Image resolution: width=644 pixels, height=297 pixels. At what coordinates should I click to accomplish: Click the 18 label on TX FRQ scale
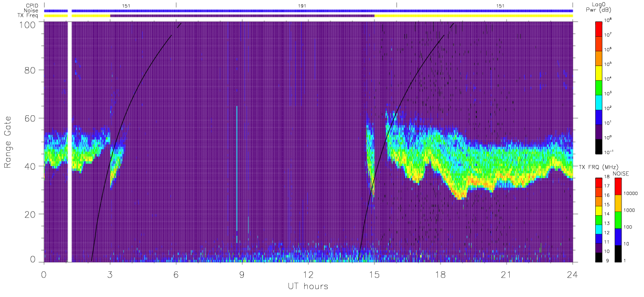point(607,177)
